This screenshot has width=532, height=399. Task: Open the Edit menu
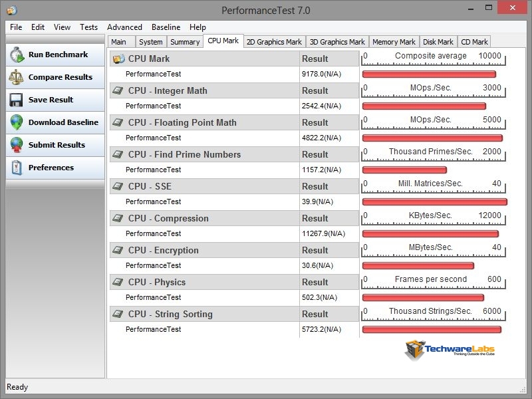tap(38, 27)
